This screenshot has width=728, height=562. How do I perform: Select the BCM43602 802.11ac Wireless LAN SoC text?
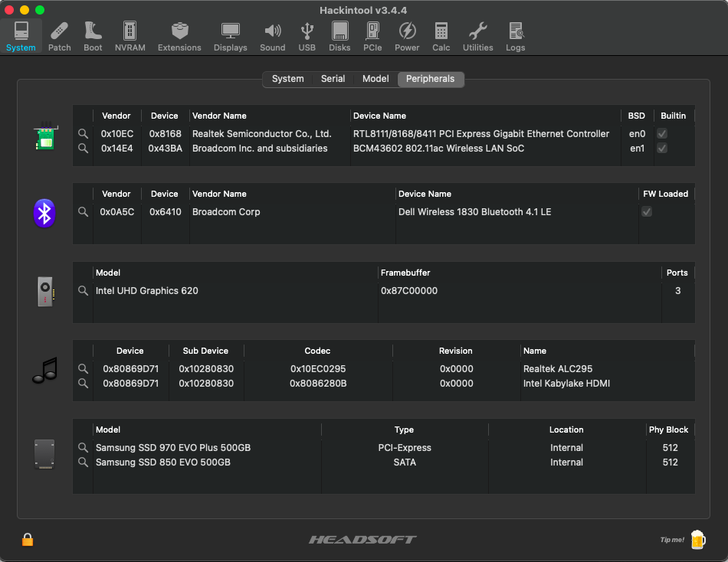438,148
